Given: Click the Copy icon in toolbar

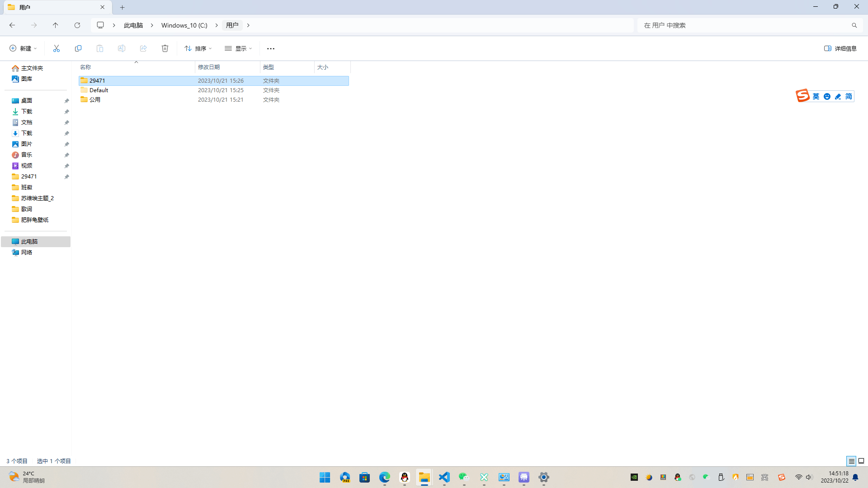Looking at the screenshot, I should tap(78, 48).
